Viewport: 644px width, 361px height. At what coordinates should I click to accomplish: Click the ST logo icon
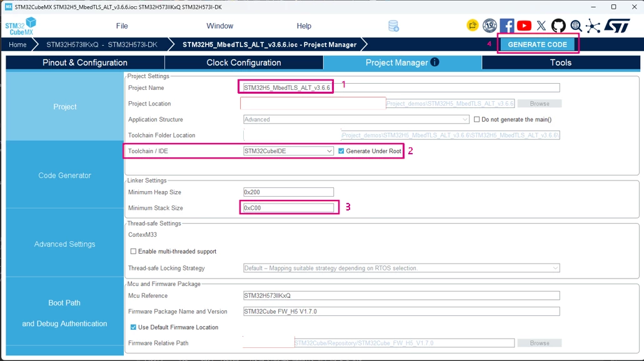(617, 26)
